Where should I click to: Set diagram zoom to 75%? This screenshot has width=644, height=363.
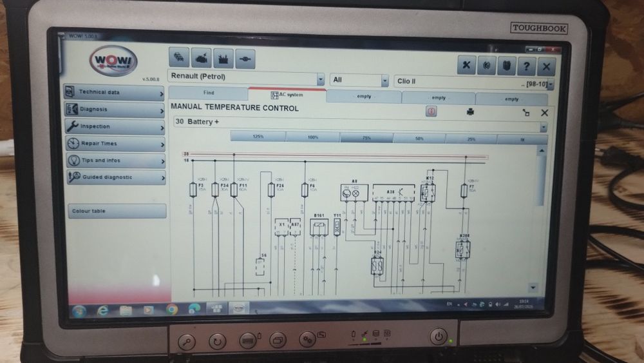point(366,138)
